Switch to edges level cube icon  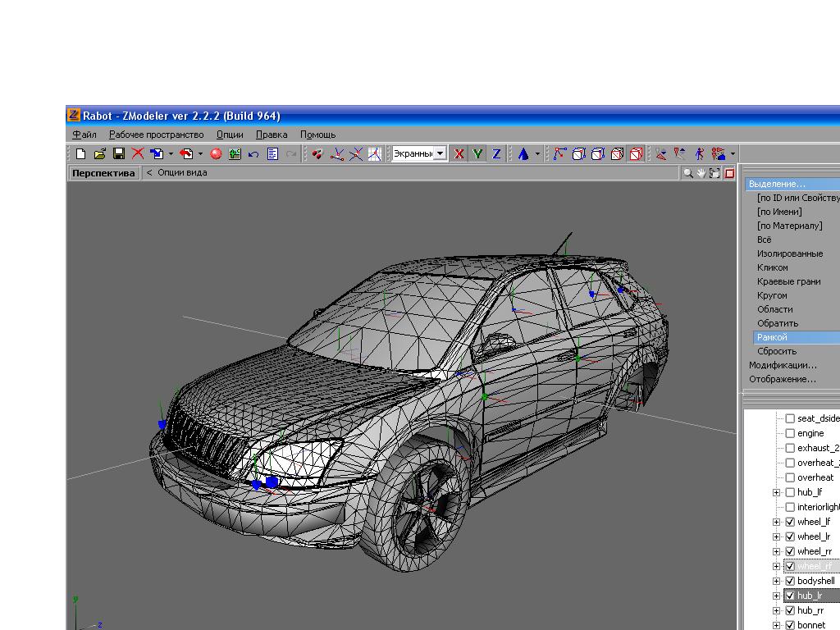[x=578, y=154]
